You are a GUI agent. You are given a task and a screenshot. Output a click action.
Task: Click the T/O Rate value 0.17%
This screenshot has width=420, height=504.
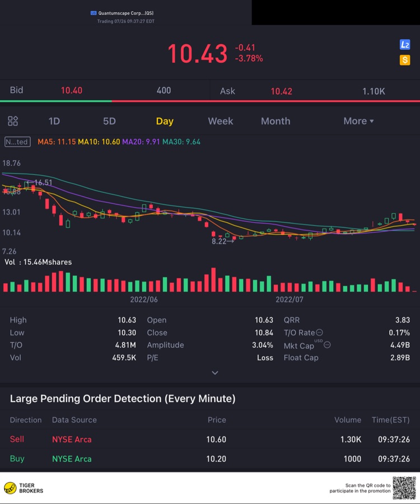[x=399, y=333]
